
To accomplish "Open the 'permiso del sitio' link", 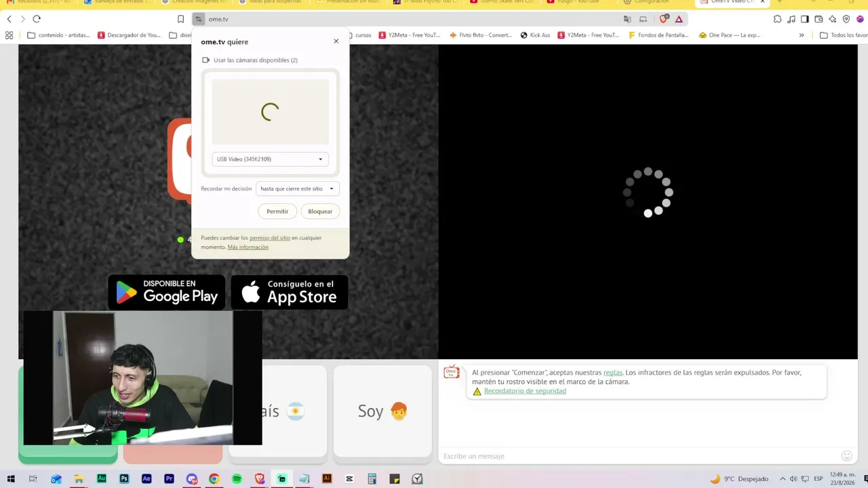I will click(270, 238).
